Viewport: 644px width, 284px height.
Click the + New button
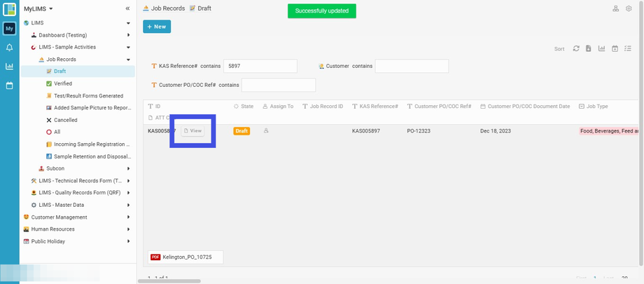tap(157, 27)
